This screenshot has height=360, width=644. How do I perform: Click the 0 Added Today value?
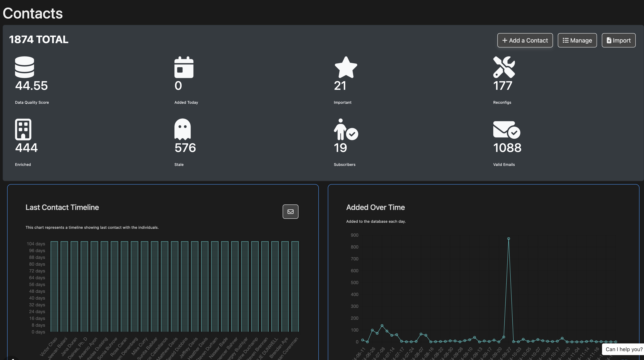[x=178, y=85]
